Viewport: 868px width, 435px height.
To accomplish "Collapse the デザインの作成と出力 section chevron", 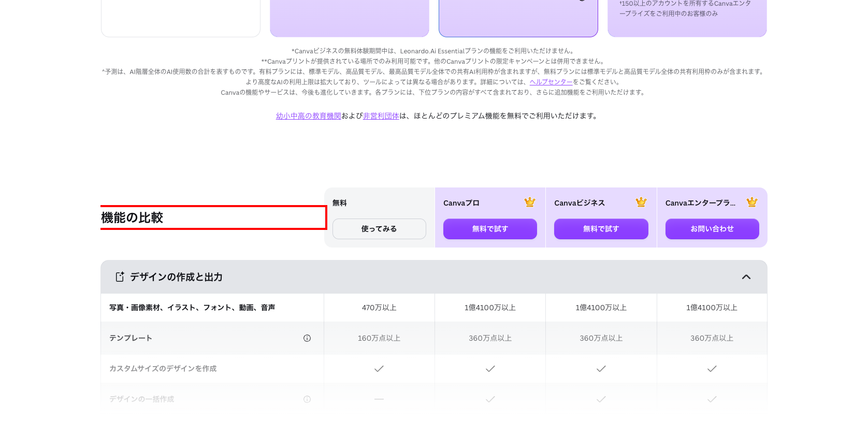I will click(x=746, y=277).
